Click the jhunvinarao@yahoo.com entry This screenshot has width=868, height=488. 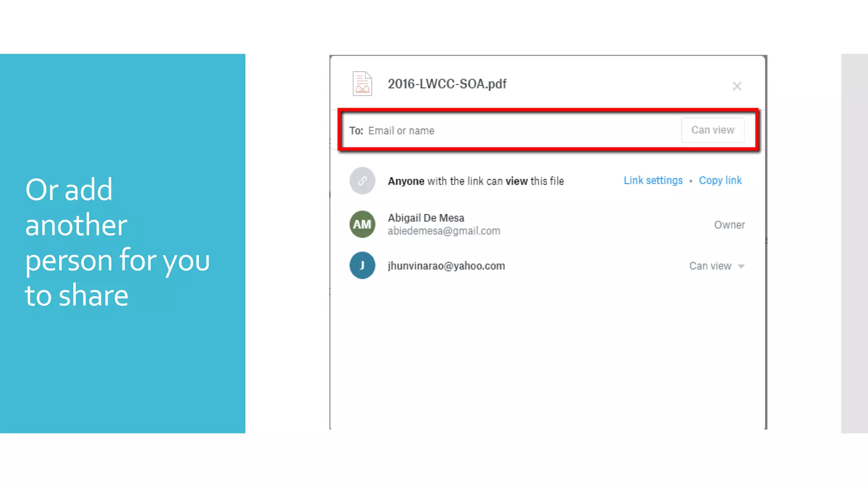coord(446,266)
